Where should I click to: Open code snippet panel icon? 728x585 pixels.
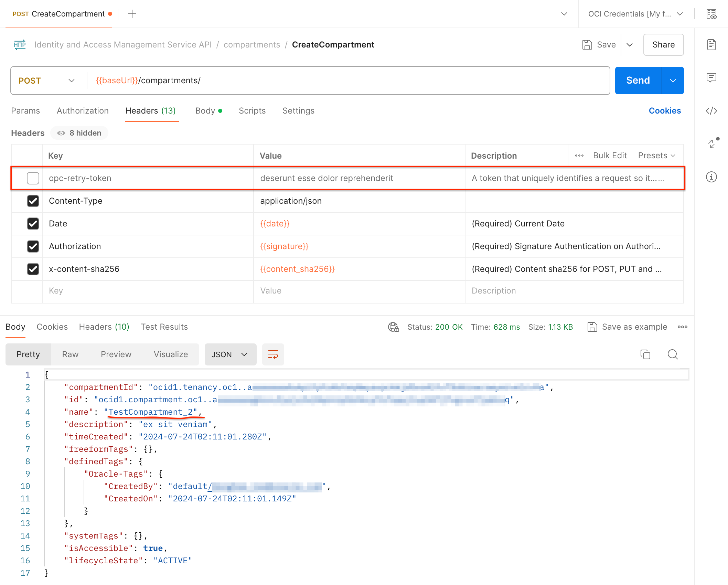pos(711,111)
